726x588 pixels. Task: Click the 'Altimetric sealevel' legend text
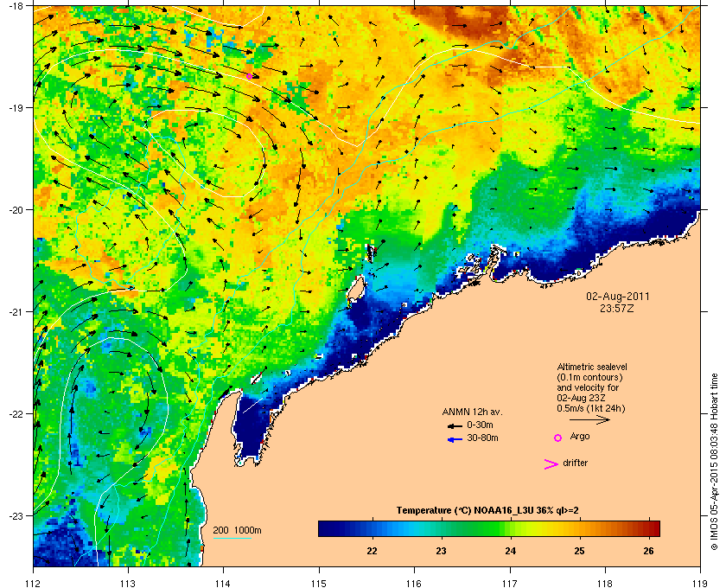pos(592,367)
